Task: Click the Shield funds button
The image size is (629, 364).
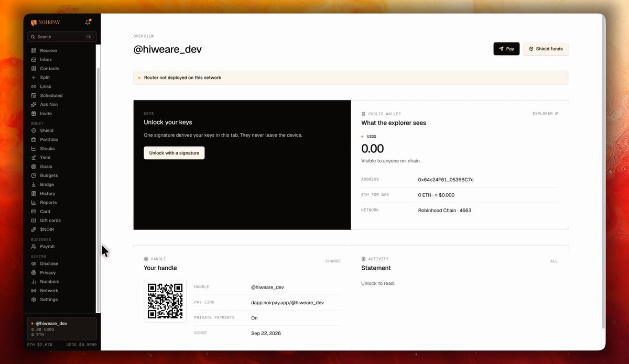Action: [546, 49]
